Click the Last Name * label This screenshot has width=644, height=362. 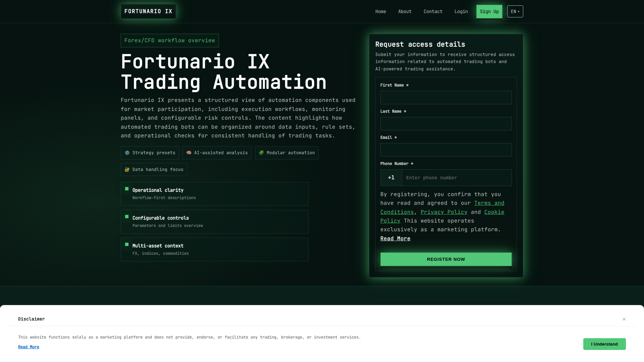[393, 111]
